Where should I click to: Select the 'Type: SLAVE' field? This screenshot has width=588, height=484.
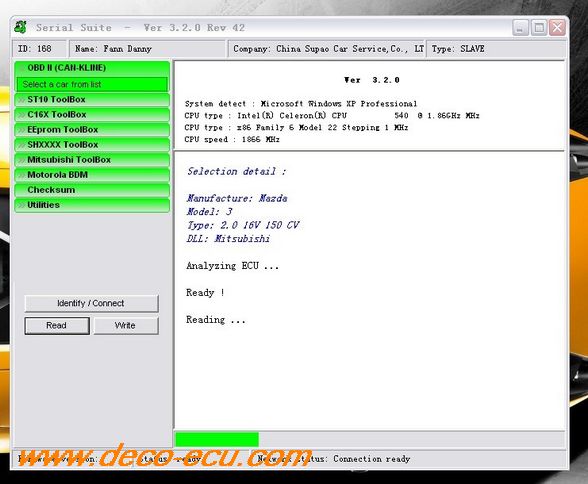coord(496,49)
